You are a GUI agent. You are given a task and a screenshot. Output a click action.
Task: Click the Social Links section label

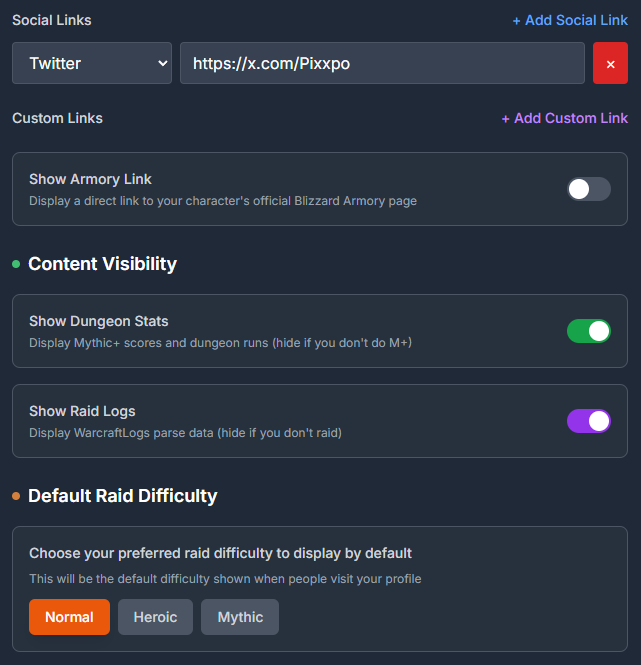(51, 20)
